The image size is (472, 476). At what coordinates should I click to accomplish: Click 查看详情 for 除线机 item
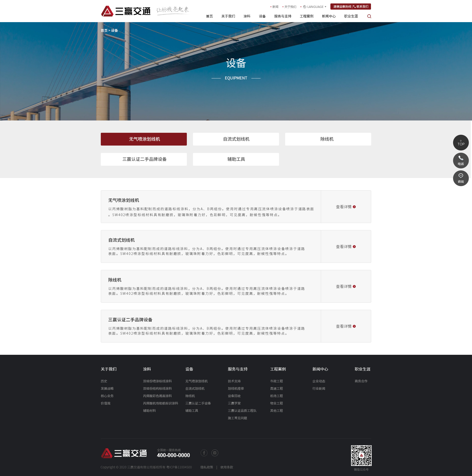coord(346,286)
